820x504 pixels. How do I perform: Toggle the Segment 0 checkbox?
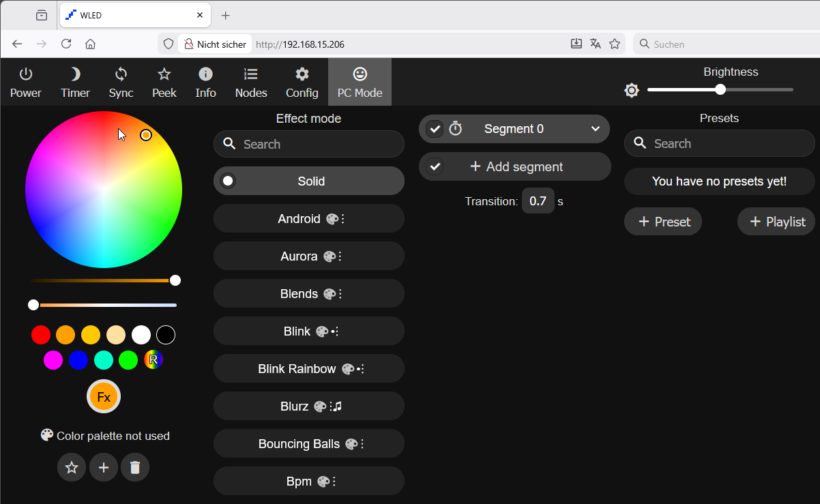pyautogui.click(x=435, y=129)
